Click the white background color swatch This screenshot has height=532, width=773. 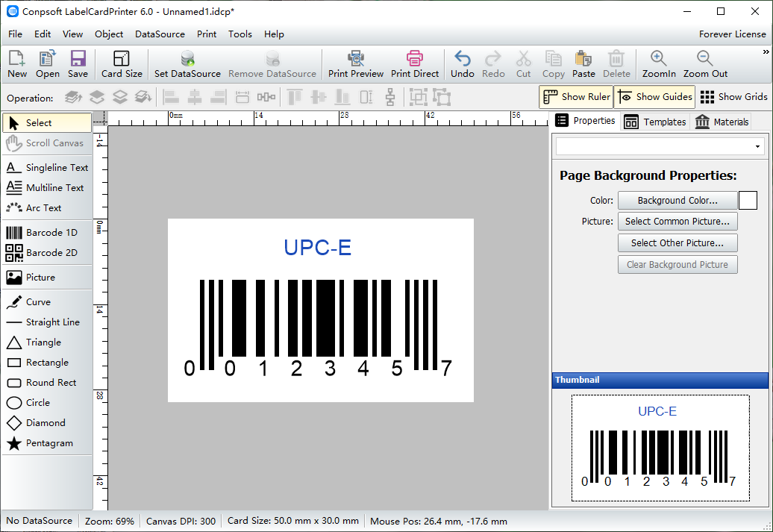748,201
